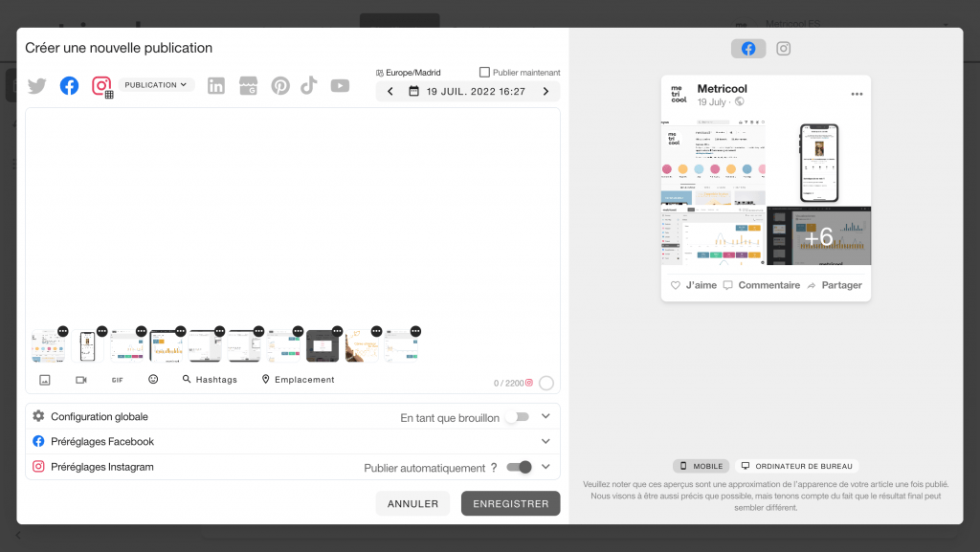Click the ANNULER button

coord(412,503)
